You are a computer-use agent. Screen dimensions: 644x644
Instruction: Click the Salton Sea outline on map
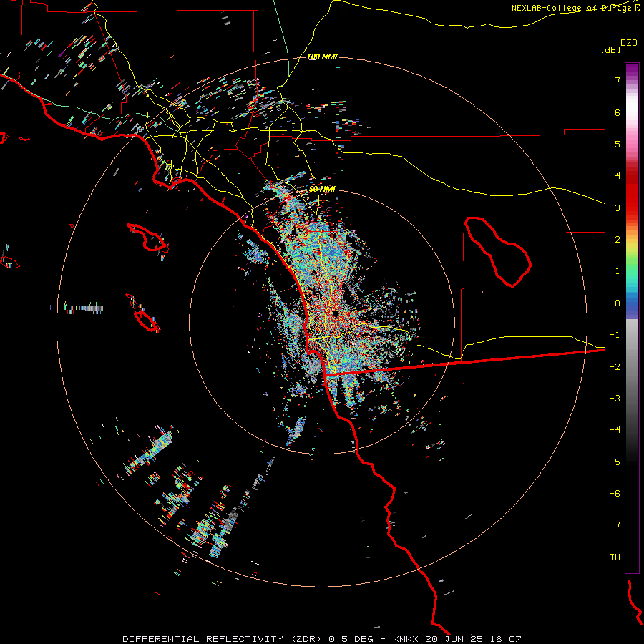coord(498,252)
